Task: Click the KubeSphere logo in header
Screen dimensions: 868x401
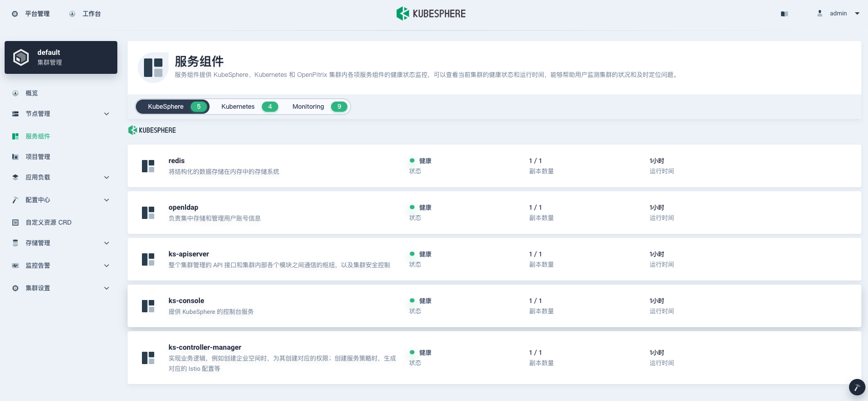Action: 431,13
